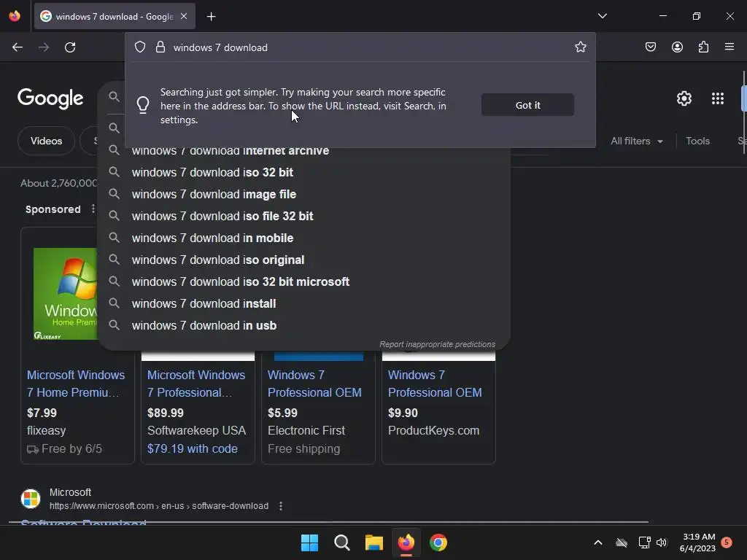Select suggestion 'windows 7 download in usb'
747x560 pixels.
[303, 326]
